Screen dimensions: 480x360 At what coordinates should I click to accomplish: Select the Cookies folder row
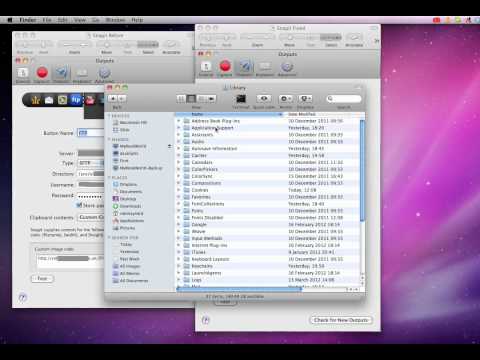(x=268, y=190)
